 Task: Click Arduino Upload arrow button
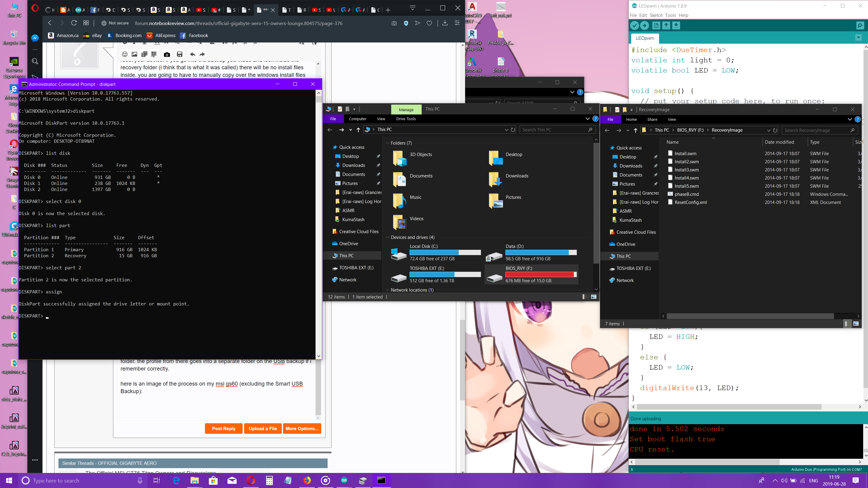[644, 26]
